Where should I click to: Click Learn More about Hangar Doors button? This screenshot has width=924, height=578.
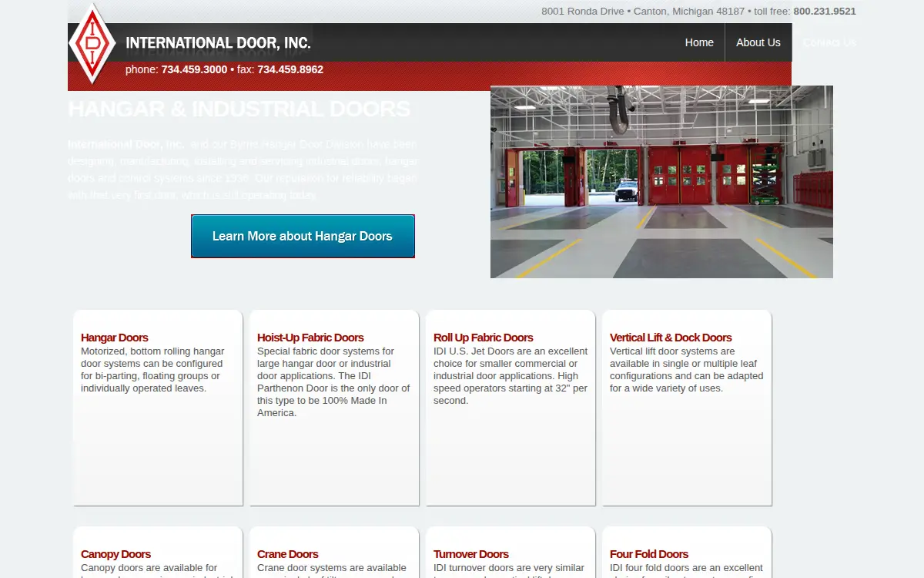click(x=303, y=236)
